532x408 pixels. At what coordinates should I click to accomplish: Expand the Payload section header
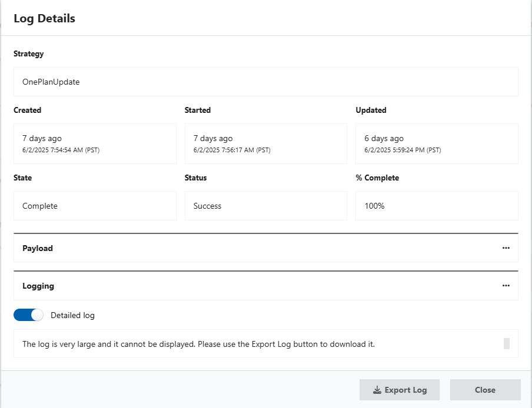[265, 248]
